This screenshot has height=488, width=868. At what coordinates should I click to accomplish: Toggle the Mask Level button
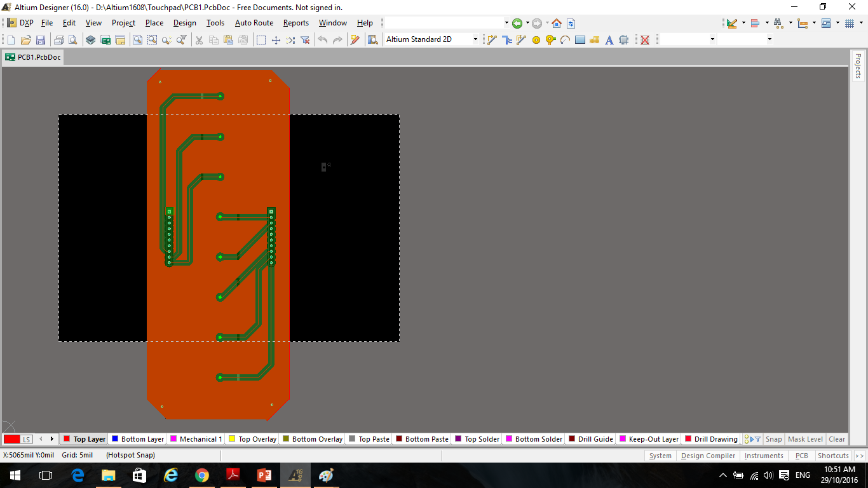[x=805, y=439]
